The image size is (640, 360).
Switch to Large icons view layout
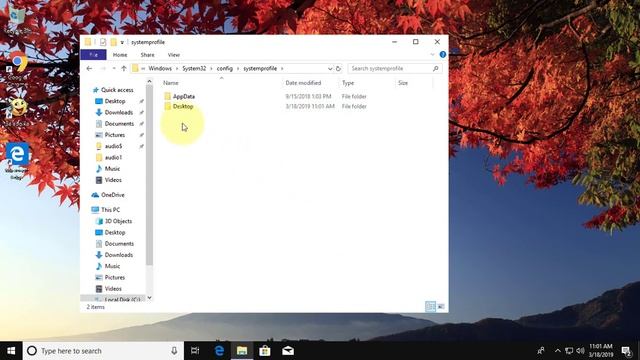[x=441, y=307]
